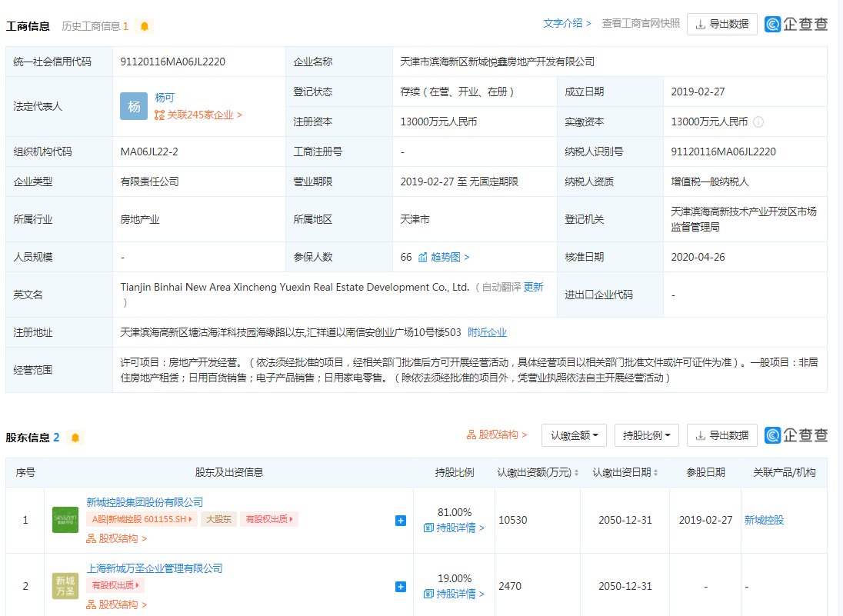Viewport: 843px width, 616px height.
Task: Switch to 历史工商信息 tab
Action: [95, 26]
